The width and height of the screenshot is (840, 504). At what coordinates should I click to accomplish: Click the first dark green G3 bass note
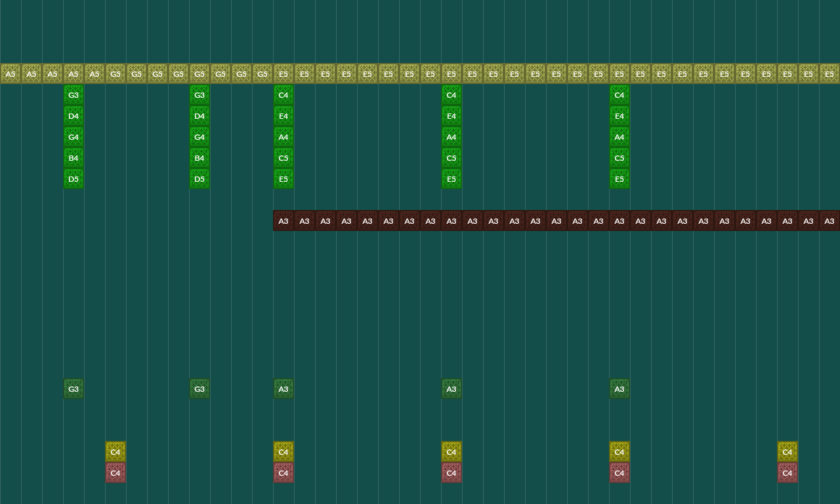click(x=73, y=389)
